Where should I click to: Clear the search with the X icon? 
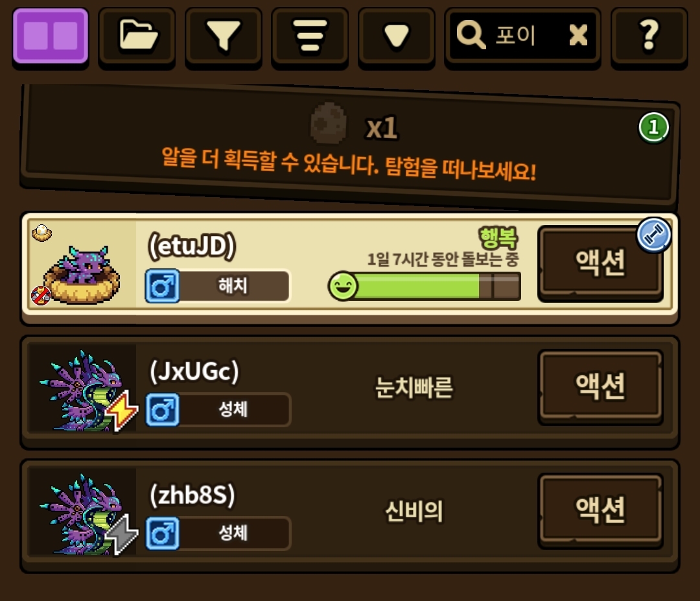[x=578, y=35]
